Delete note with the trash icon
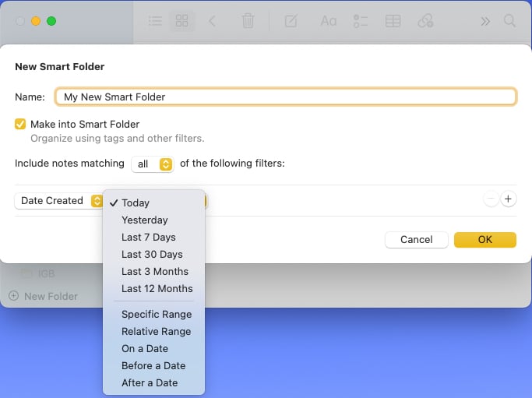Image resolution: width=532 pixels, height=398 pixels. click(x=248, y=21)
